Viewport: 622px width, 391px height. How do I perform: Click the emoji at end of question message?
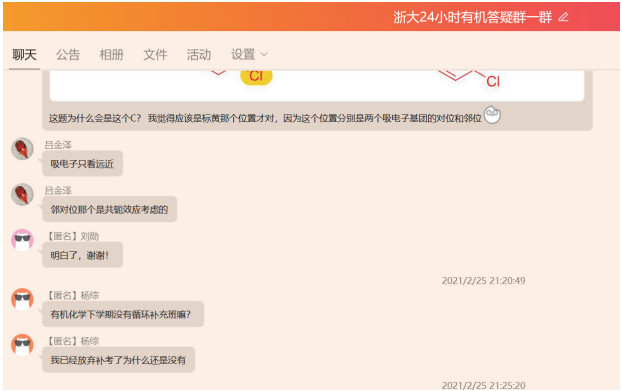[492, 115]
